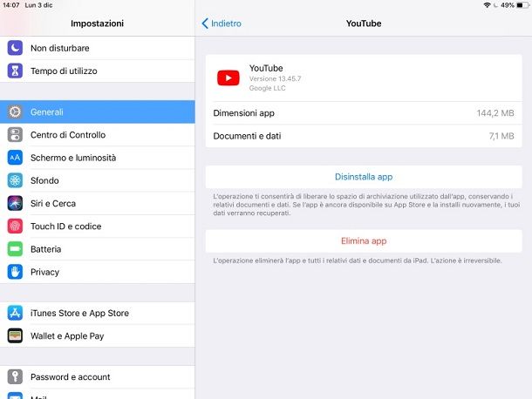The image size is (532, 399).
Task: Tap the red YouTube app icon
Action: click(228, 78)
